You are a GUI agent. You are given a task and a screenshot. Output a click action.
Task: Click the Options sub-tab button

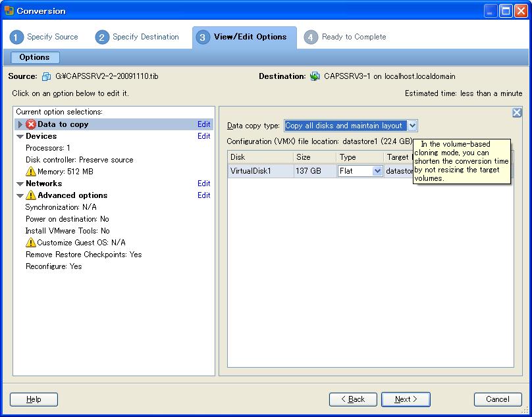(x=35, y=57)
